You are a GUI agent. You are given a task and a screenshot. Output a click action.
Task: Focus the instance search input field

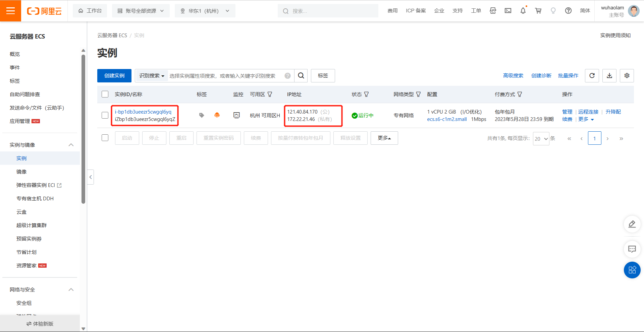(x=226, y=76)
